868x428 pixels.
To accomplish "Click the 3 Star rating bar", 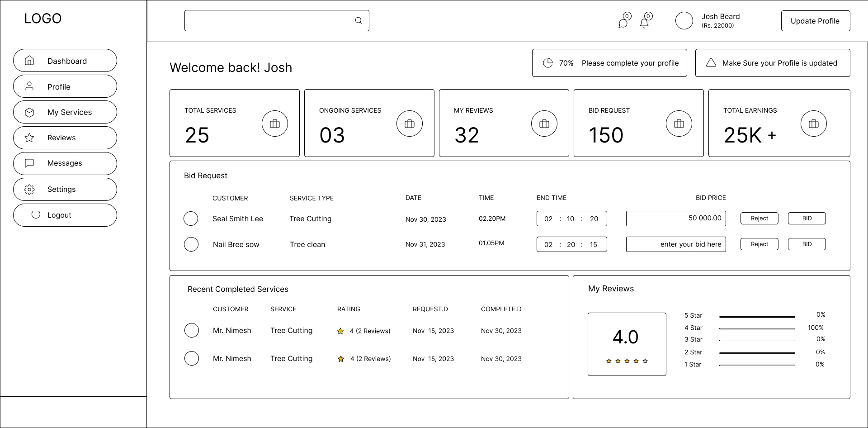I will 757,340.
